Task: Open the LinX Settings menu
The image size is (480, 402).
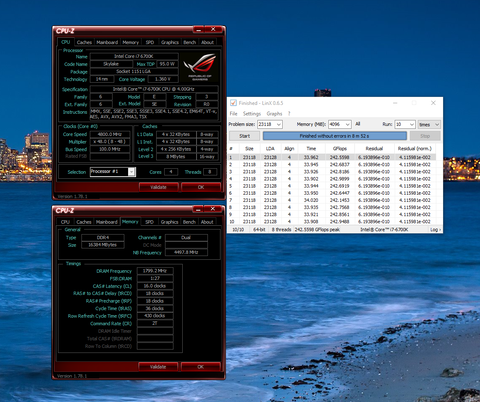Action: 252,114
